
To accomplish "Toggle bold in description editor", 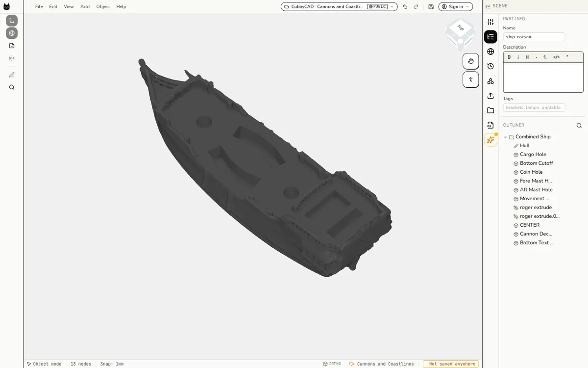I will click(x=509, y=57).
